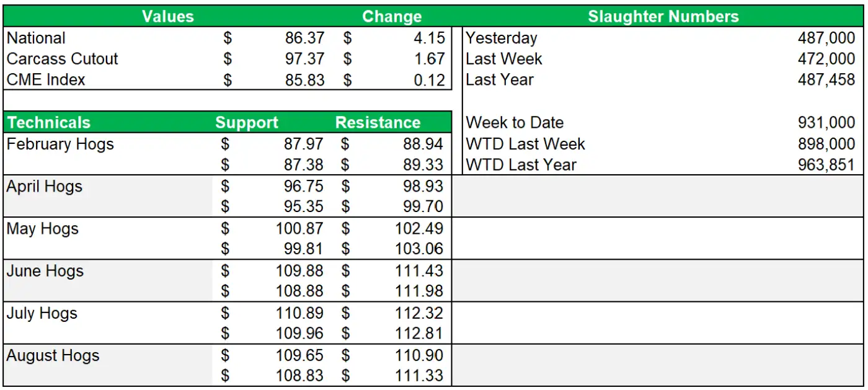
Task: Click the Last Year value 487,458
Action: coord(826,80)
